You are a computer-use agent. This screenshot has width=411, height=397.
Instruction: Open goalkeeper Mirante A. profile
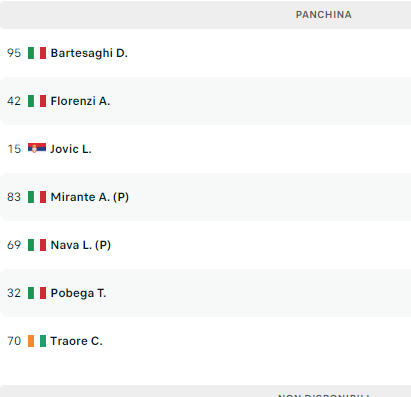click(90, 197)
